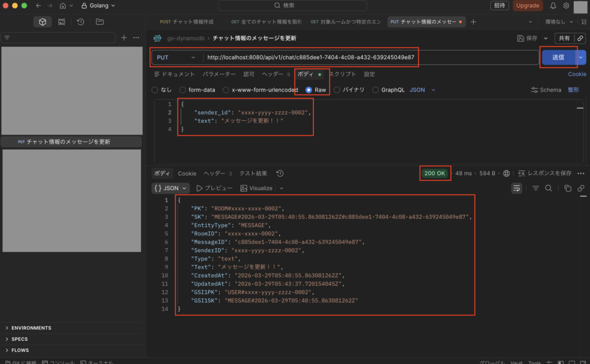
Task: Add a new request tab with plus
Action: (x=474, y=22)
